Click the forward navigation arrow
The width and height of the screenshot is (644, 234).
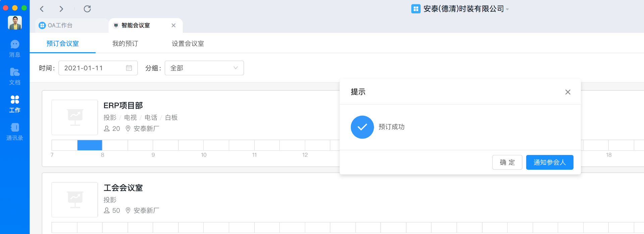[61, 9]
